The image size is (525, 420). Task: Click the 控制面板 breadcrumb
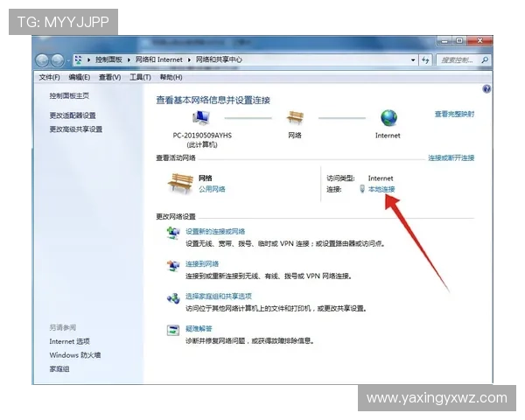[108, 60]
